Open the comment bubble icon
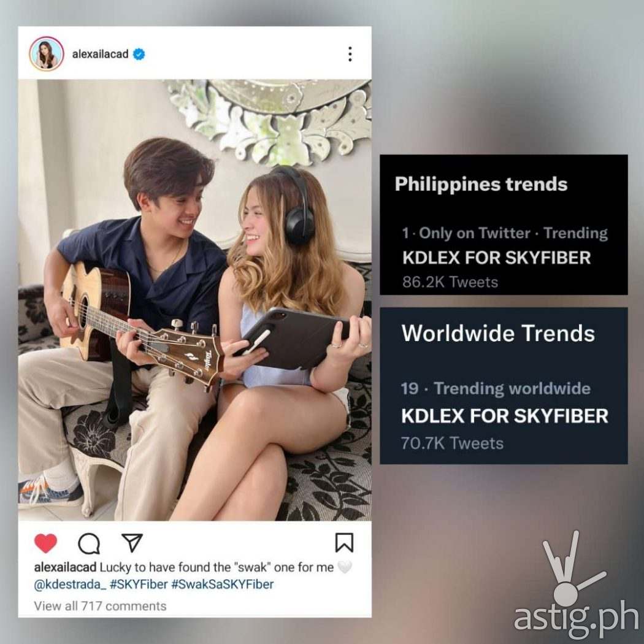 point(89,543)
